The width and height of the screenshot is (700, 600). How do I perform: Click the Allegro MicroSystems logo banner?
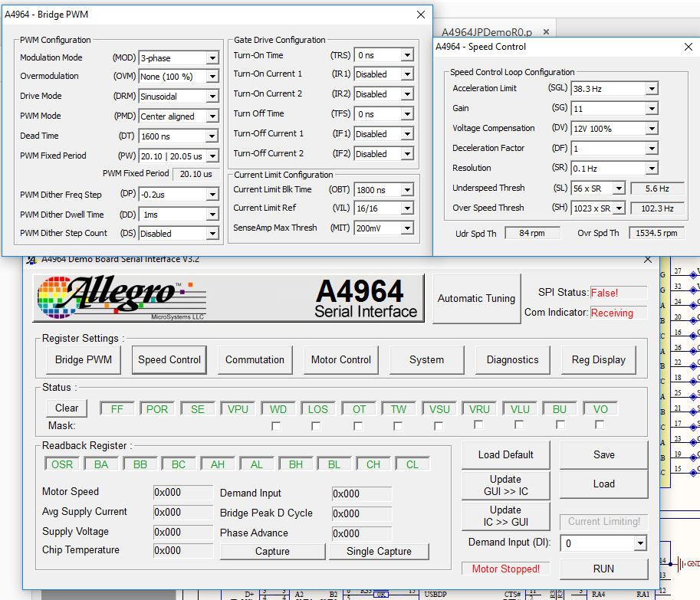coord(228,298)
